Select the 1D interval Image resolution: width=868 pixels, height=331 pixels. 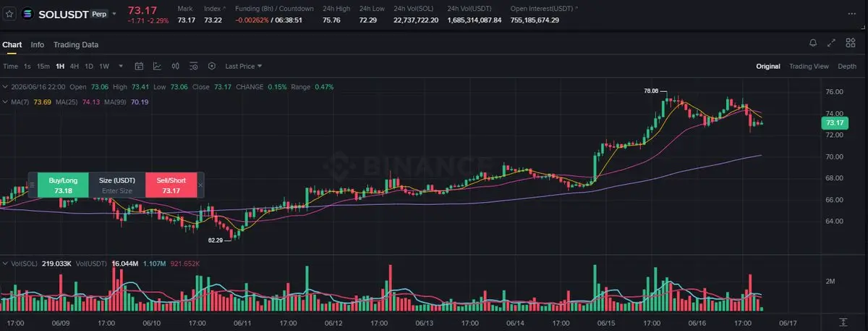pos(89,66)
